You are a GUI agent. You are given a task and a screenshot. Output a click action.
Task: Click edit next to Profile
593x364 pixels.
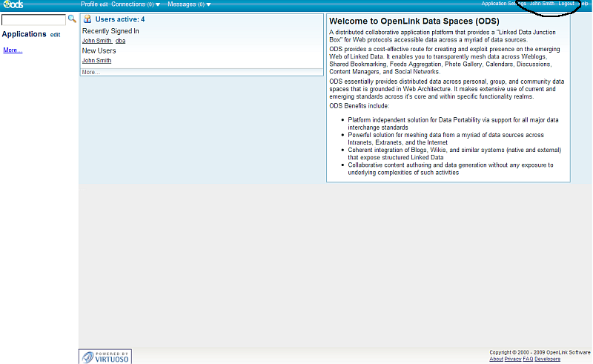[104, 4]
